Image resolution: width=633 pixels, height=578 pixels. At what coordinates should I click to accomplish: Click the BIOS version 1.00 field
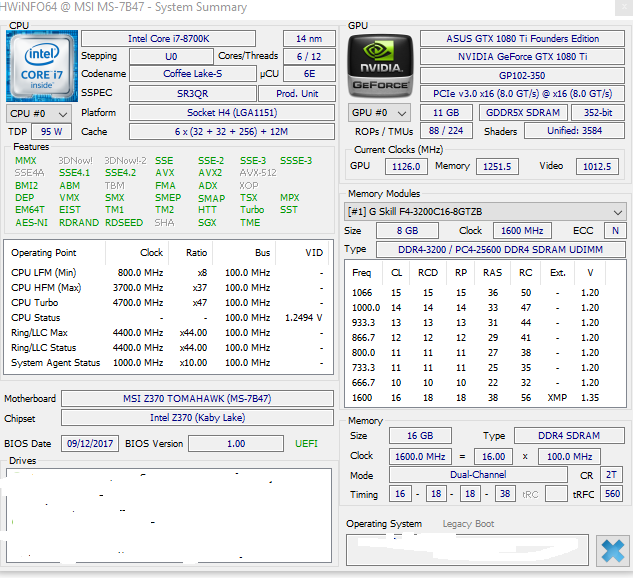point(236,444)
